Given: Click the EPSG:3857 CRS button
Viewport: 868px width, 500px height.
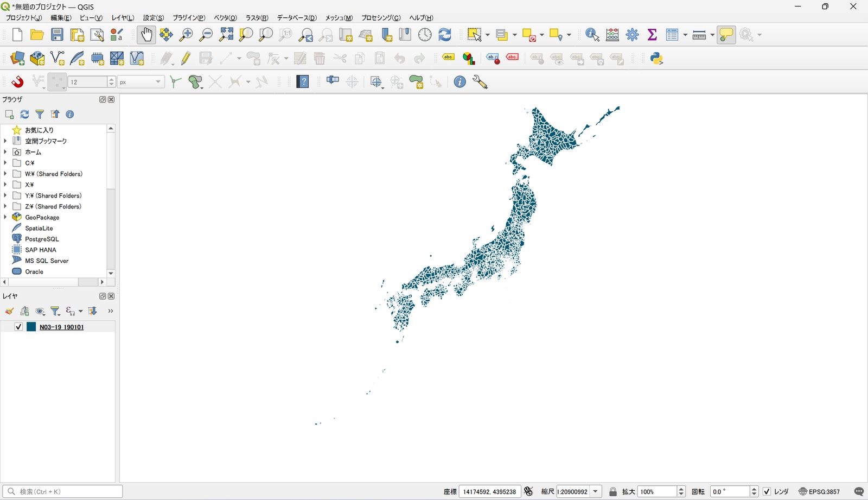Looking at the screenshot, I should (819, 491).
